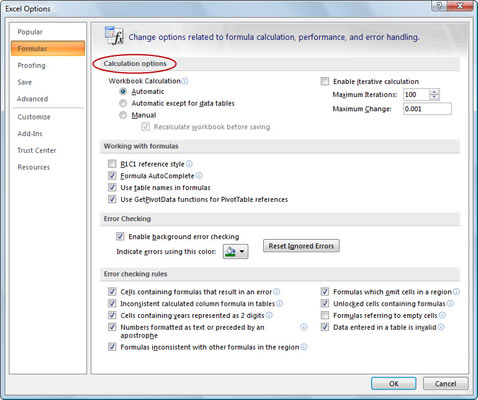Toggle Recalculate workbook before saving

[145, 127]
